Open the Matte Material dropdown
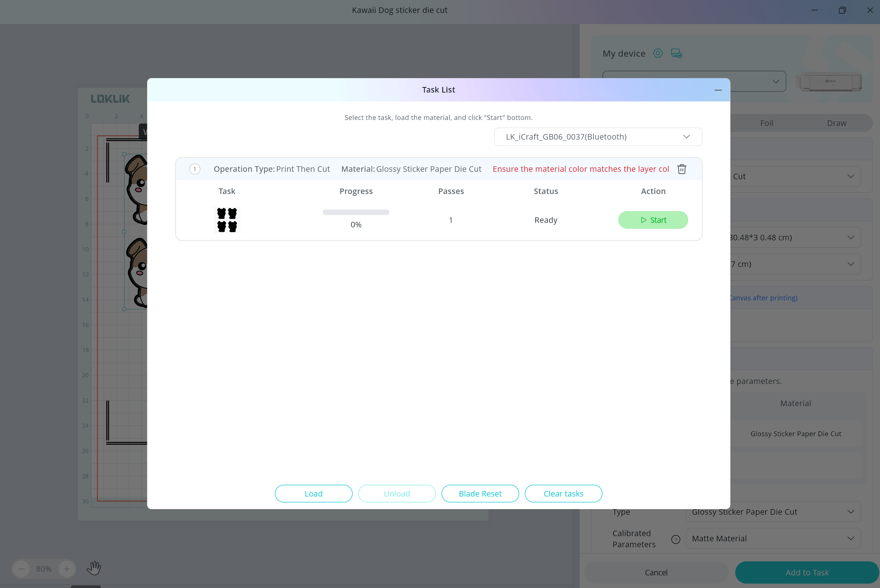This screenshot has width=880, height=588. click(773, 538)
